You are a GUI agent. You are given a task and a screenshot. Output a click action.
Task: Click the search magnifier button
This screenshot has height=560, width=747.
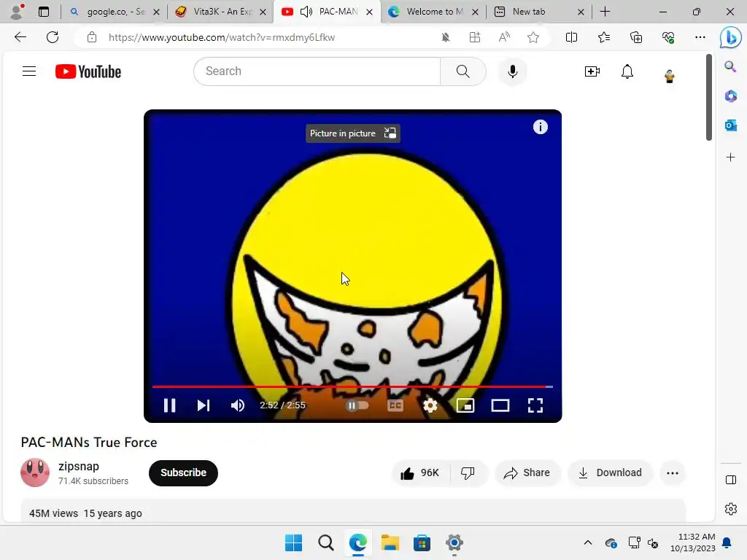tap(463, 71)
